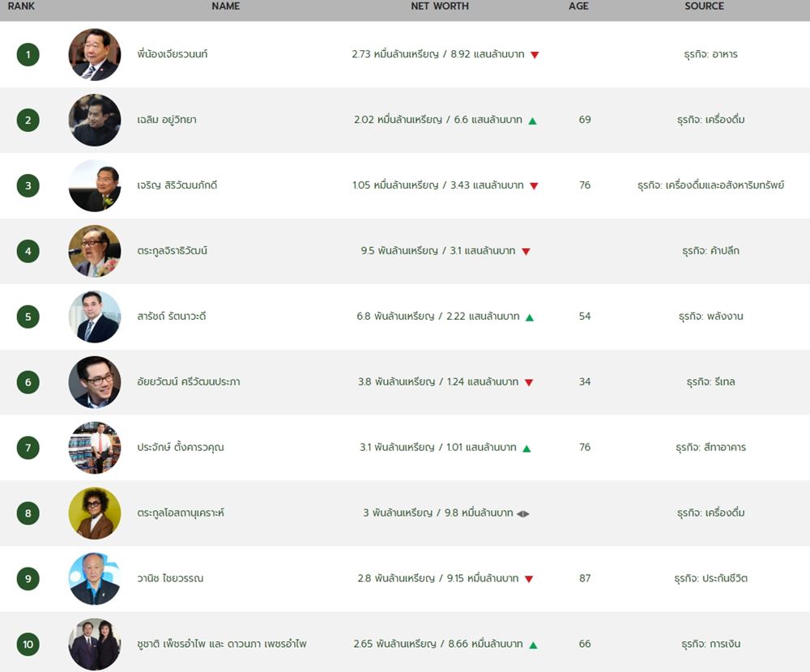Click the RANK column header
The width and height of the screenshot is (810, 672).
21,6
